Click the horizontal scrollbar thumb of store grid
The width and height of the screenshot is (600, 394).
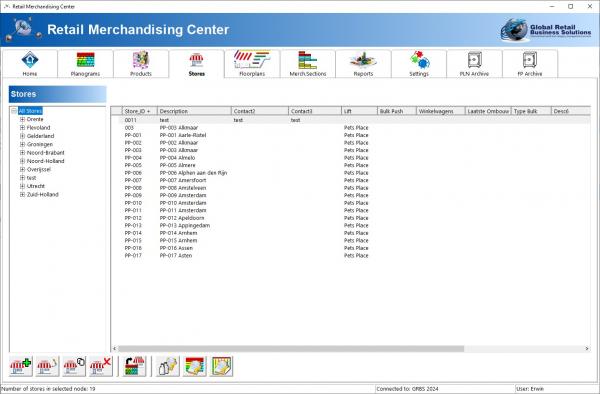(x=291, y=348)
